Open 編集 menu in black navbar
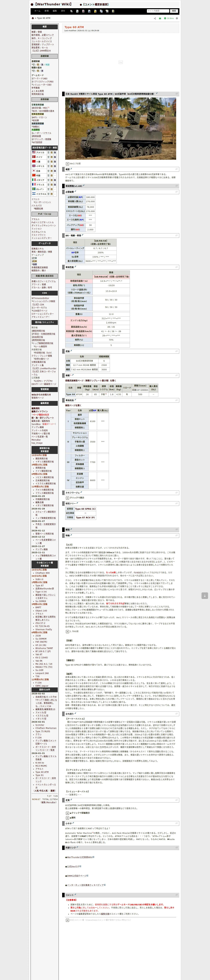Image resolution: width=210 pixels, height=980 pixels. [x=55, y=11]
